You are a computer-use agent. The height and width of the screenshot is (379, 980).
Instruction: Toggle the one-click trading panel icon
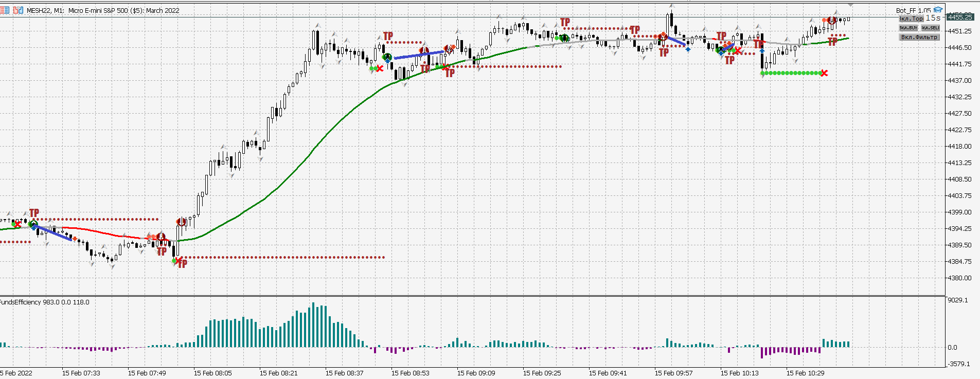(x=18, y=10)
